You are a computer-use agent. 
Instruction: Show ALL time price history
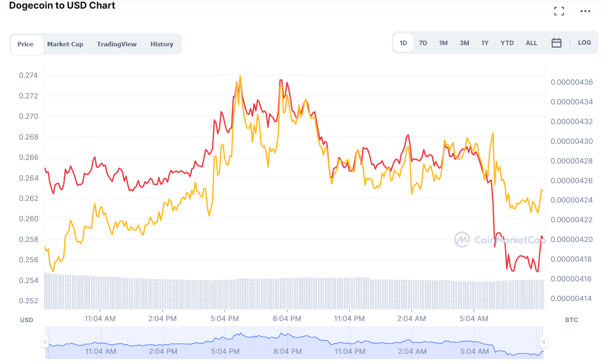(x=531, y=43)
